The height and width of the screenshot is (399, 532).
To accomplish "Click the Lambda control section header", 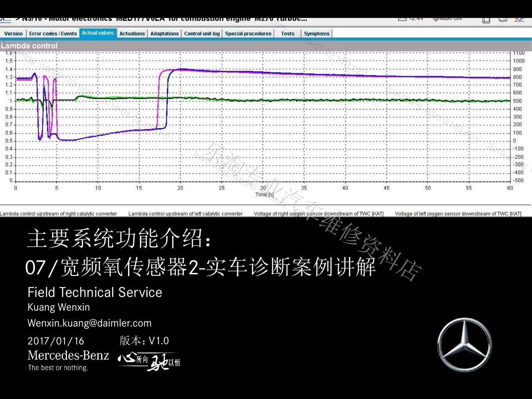I will pos(266,46).
